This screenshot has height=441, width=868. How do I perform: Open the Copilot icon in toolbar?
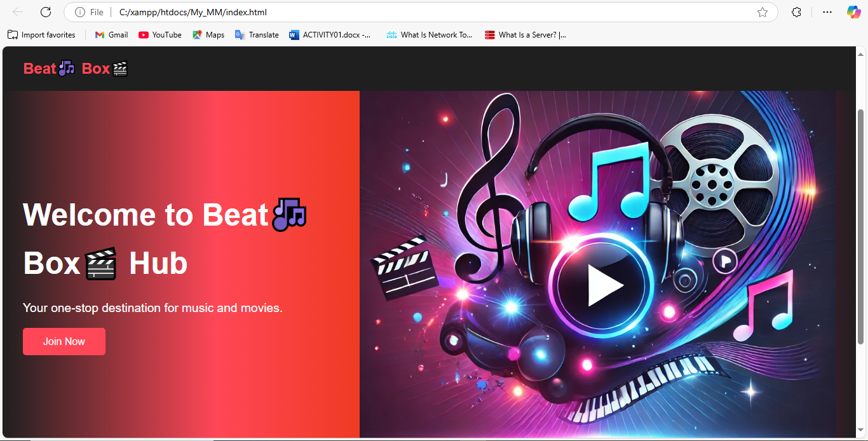tap(854, 12)
